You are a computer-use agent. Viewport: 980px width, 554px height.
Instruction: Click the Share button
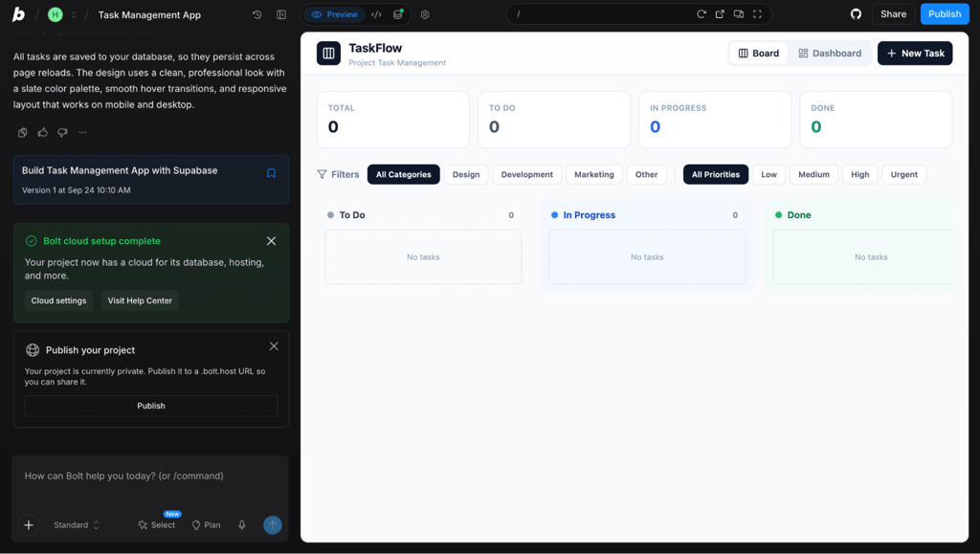893,14
